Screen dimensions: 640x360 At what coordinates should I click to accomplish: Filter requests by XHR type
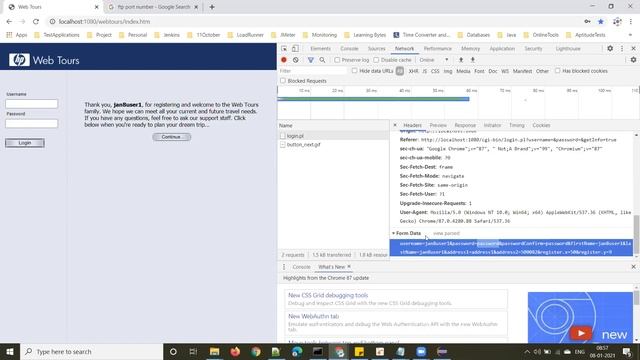pos(413,71)
